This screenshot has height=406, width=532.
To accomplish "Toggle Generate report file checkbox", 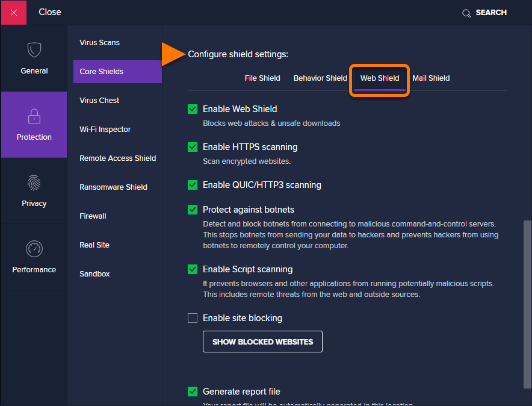I will point(193,392).
